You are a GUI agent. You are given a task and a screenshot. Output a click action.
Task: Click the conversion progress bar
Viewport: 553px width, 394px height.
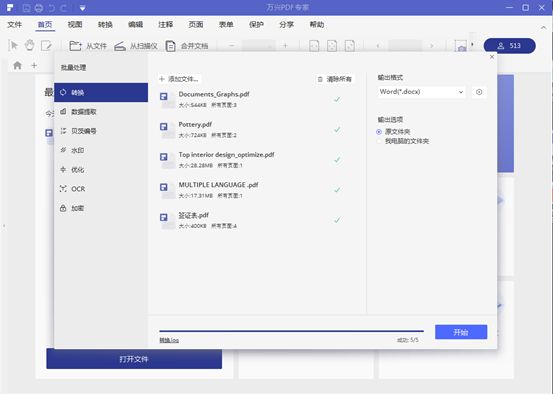coord(291,331)
